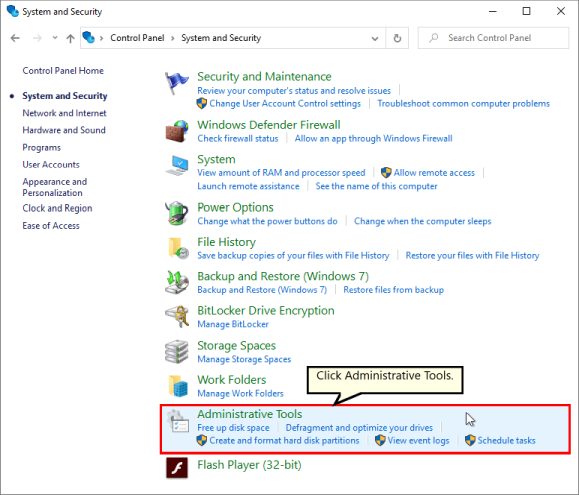Open the Power Options heading
This screenshot has height=495, width=579.
click(x=235, y=207)
